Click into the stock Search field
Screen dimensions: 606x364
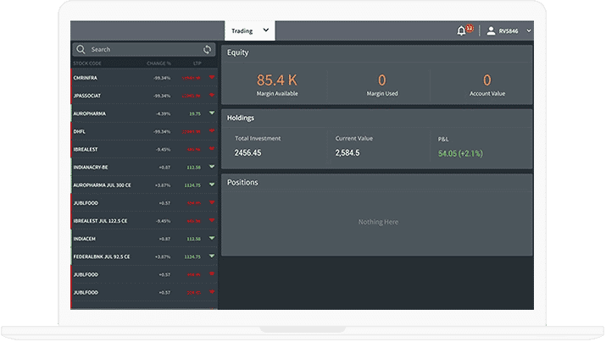click(x=140, y=50)
